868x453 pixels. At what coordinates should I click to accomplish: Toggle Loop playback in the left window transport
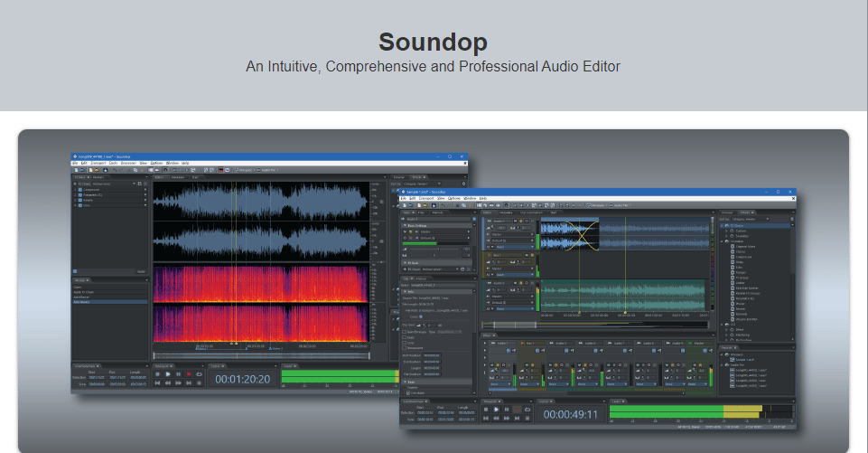(x=200, y=374)
